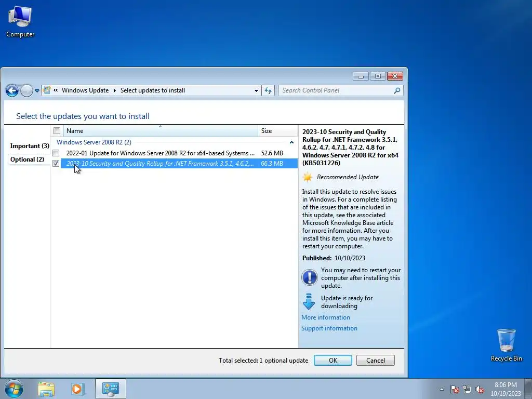Expand the address bar history dropdown
Screen dimensions: 532x399
256,90
